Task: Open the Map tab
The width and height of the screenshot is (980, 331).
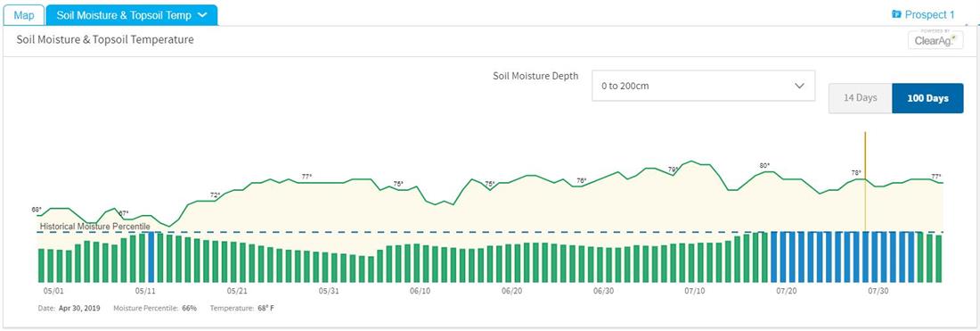Action: pyautogui.click(x=24, y=16)
